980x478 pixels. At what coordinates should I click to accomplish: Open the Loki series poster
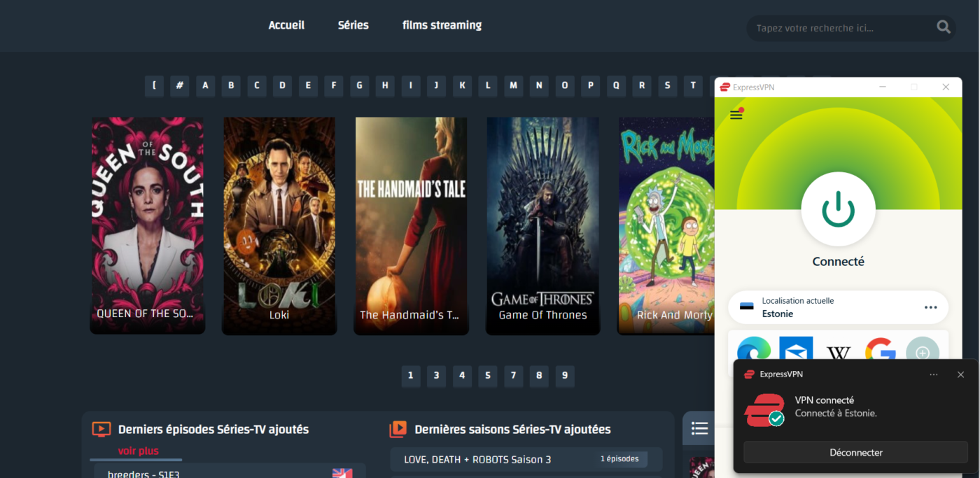(279, 225)
